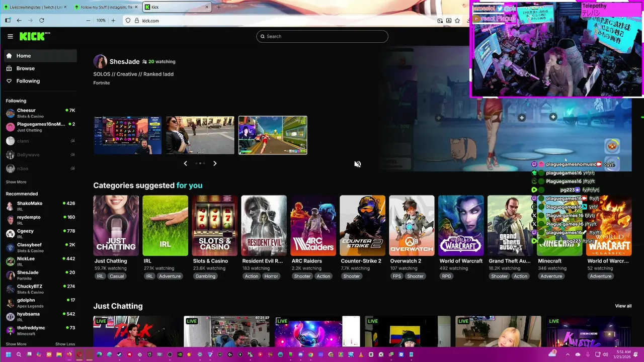Click ShesJade avatar in featured stream

(100, 61)
